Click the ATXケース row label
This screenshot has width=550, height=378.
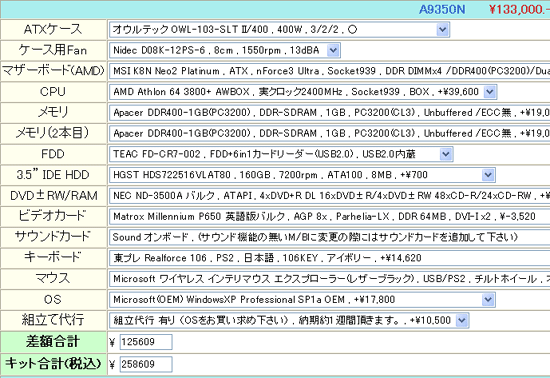click(53, 29)
